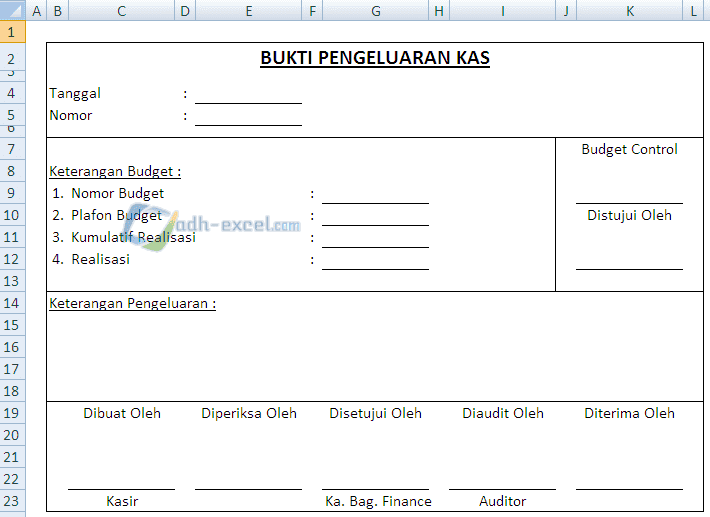The image size is (710, 517).
Task: Click the Realisasi item in row 12
Action: (x=91, y=259)
